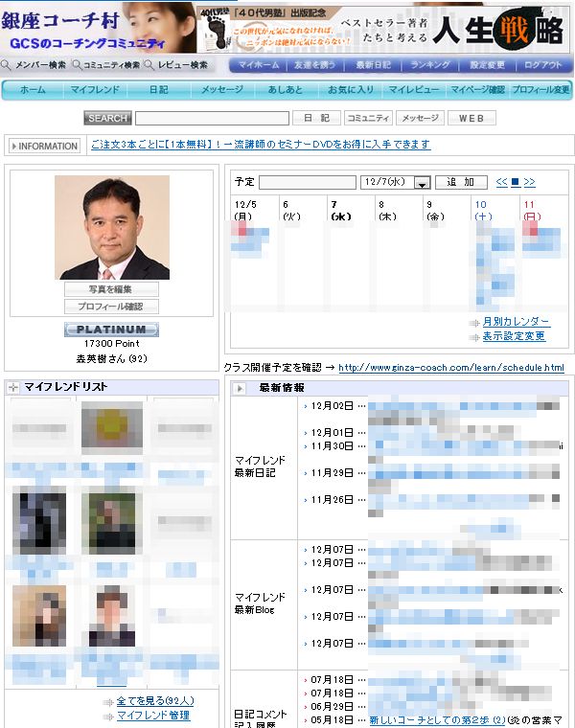Open 新しいコーチとしての第2歩 comment link
Screen dimensions: 575x728
tap(437, 720)
